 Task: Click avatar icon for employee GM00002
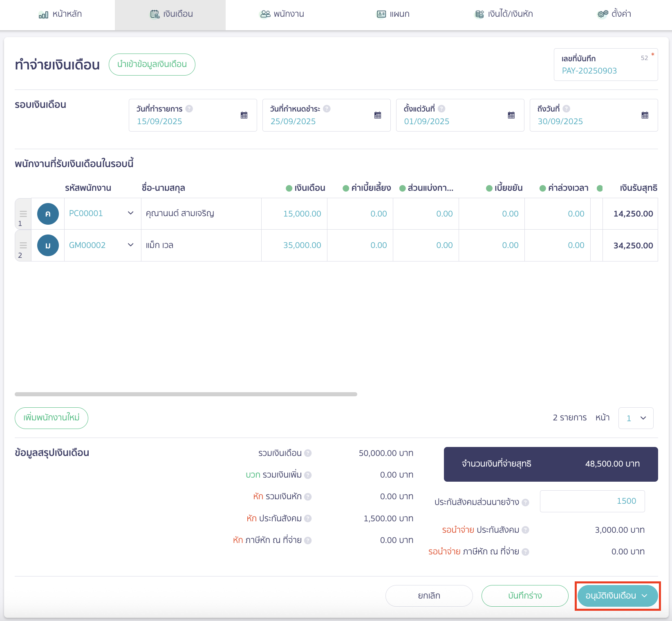pyautogui.click(x=48, y=246)
